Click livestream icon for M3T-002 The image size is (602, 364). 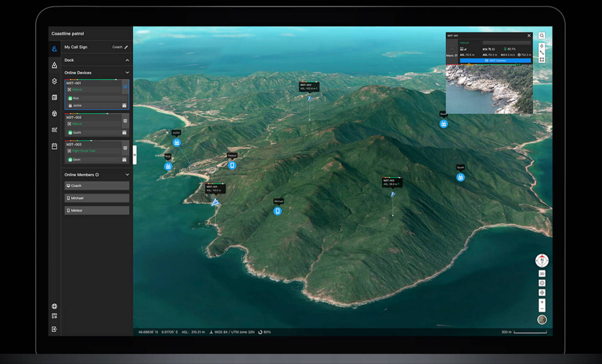(x=125, y=121)
